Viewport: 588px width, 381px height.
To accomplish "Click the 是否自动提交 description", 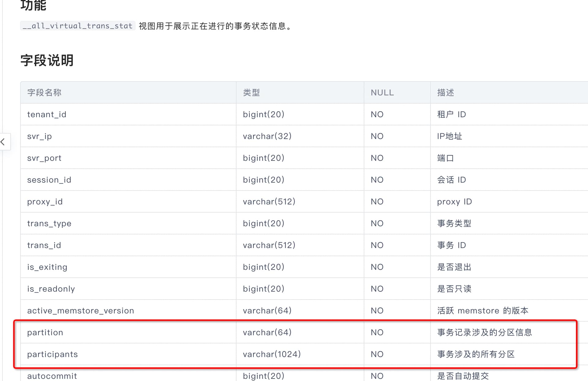I will (x=463, y=376).
